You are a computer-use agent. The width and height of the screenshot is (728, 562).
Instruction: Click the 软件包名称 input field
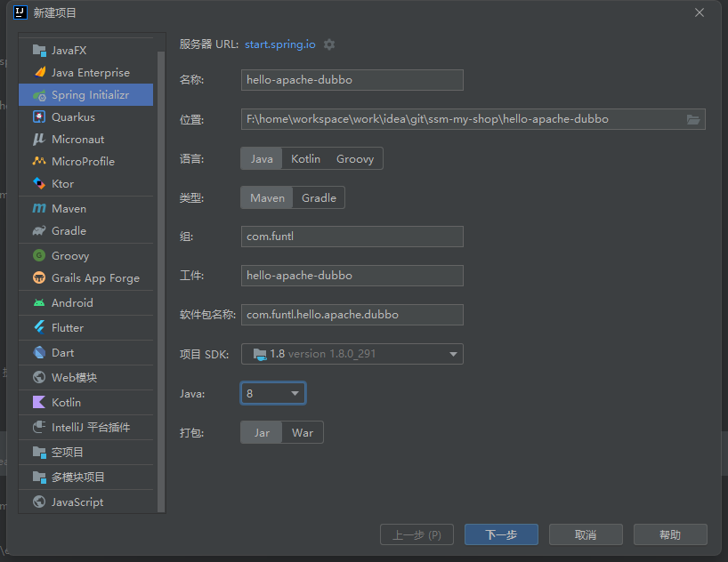352,315
